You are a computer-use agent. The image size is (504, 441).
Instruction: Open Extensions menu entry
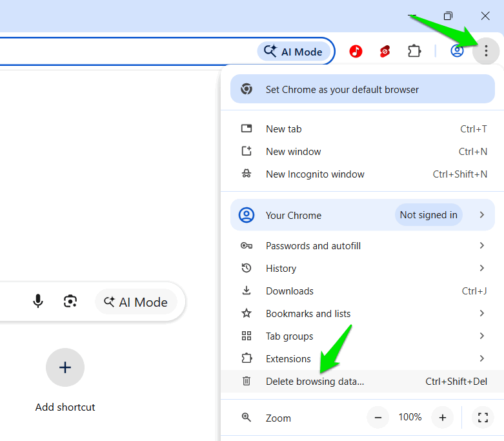(x=362, y=358)
